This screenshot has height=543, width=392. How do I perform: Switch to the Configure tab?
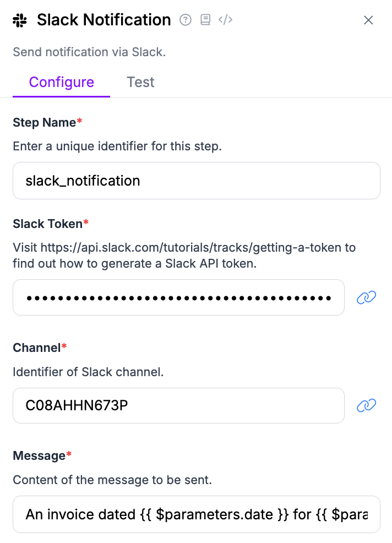pos(61,82)
